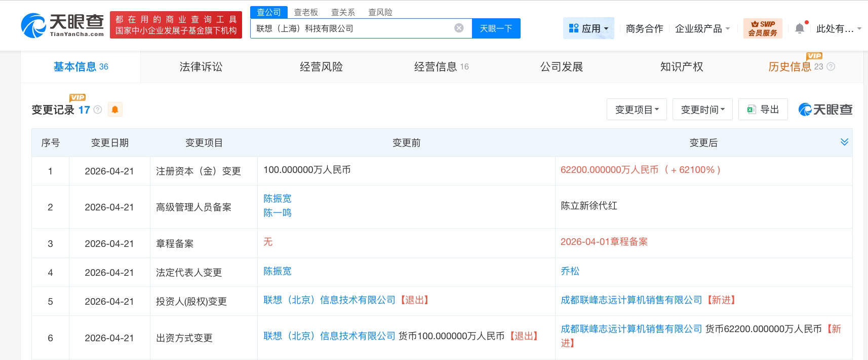Select the 查老板 search tab
The image size is (868, 360).
(306, 12)
